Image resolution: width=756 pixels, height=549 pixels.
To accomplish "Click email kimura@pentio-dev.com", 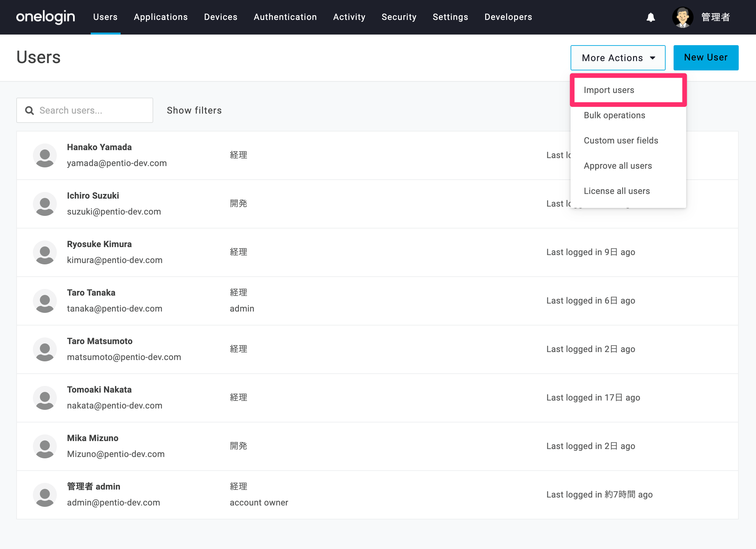I will (115, 260).
